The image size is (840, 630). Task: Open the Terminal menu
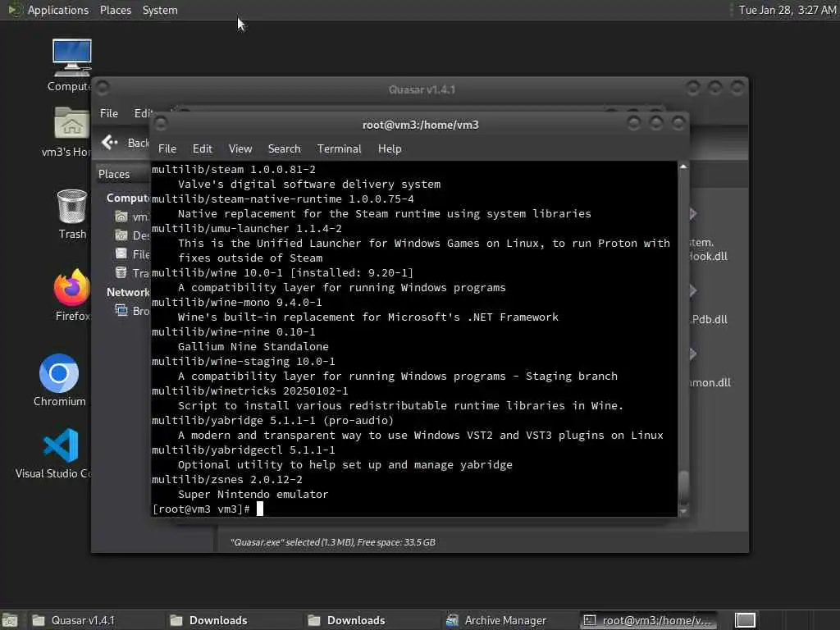click(x=339, y=148)
